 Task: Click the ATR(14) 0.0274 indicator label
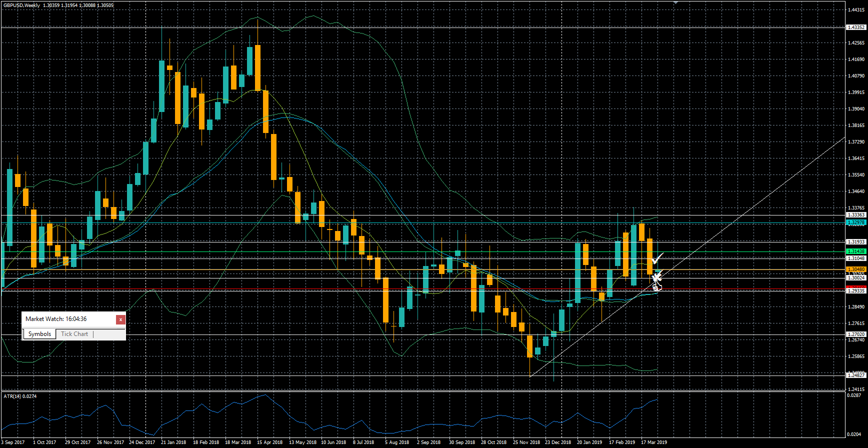20,396
